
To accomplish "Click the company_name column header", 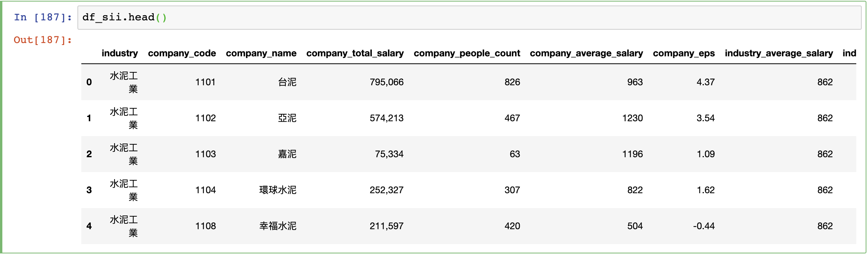I will tap(261, 53).
